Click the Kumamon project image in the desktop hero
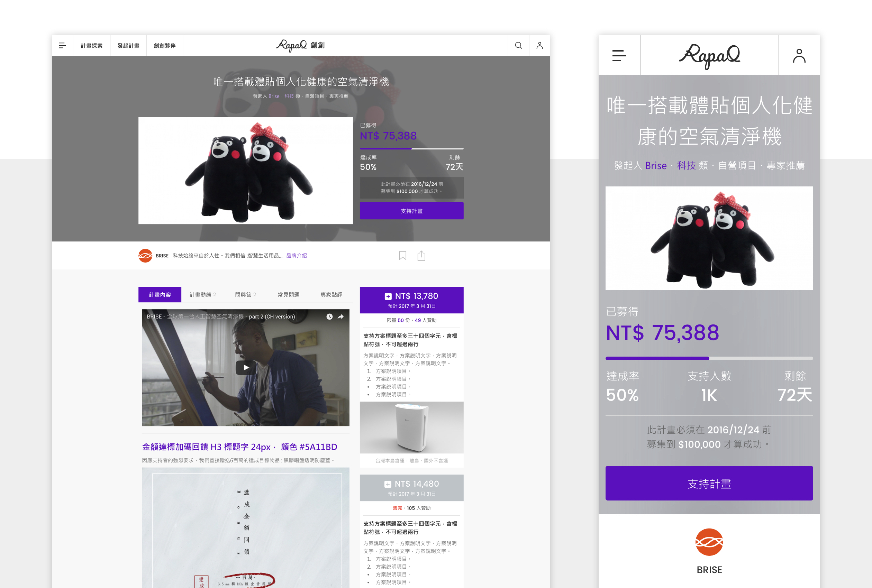 [x=246, y=171]
